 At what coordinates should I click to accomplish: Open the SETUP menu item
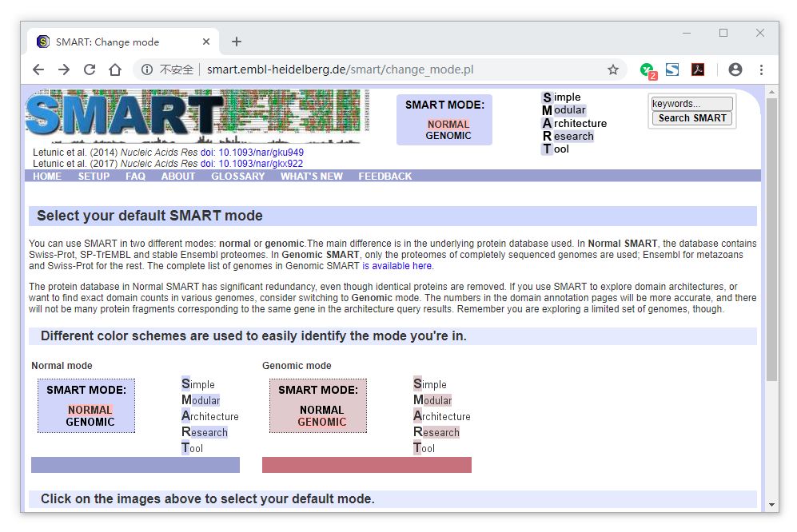[94, 177]
